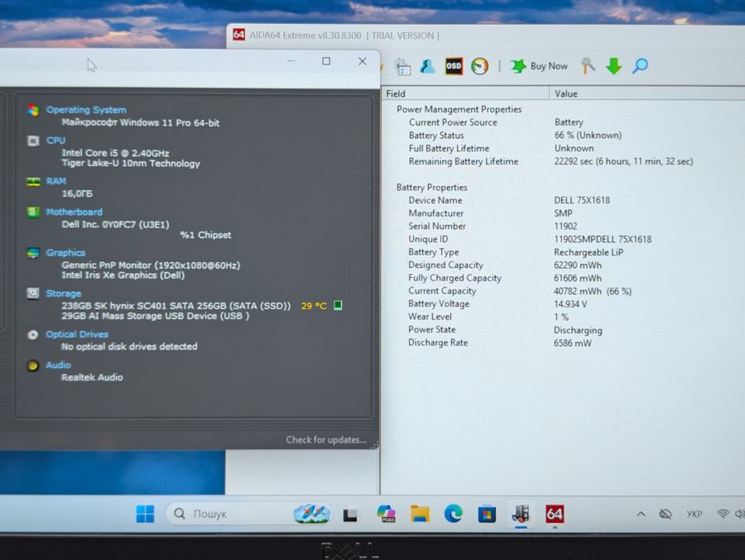The image size is (745, 560).
Task: Click the Windows logo icon beside Operating System
Action: tap(33, 110)
